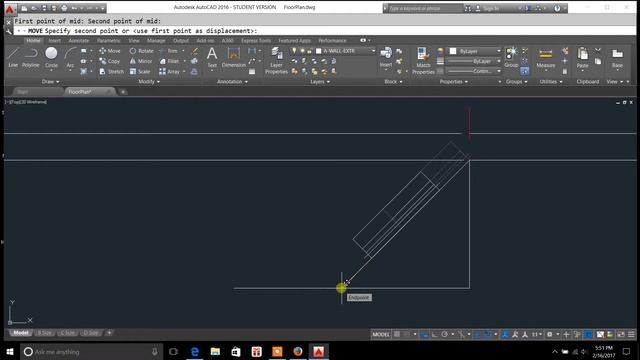Viewport: 640px width, 360px height.
Task: Click the new drawing tab plus button
Action: pos(123,92)
